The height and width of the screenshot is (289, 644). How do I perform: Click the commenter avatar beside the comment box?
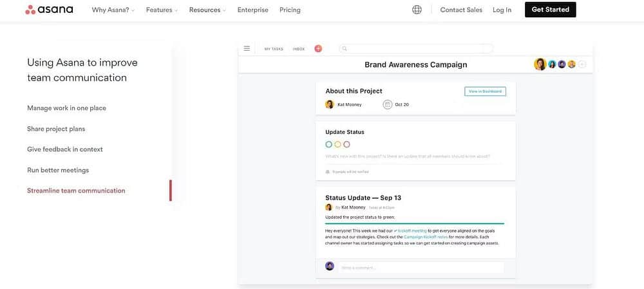[x=329, y=266]
